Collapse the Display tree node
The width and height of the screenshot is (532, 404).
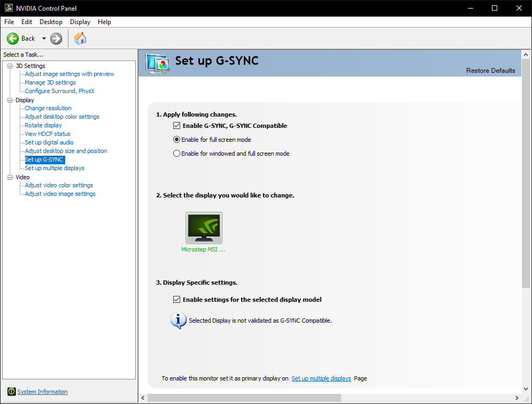click(10, 100)
